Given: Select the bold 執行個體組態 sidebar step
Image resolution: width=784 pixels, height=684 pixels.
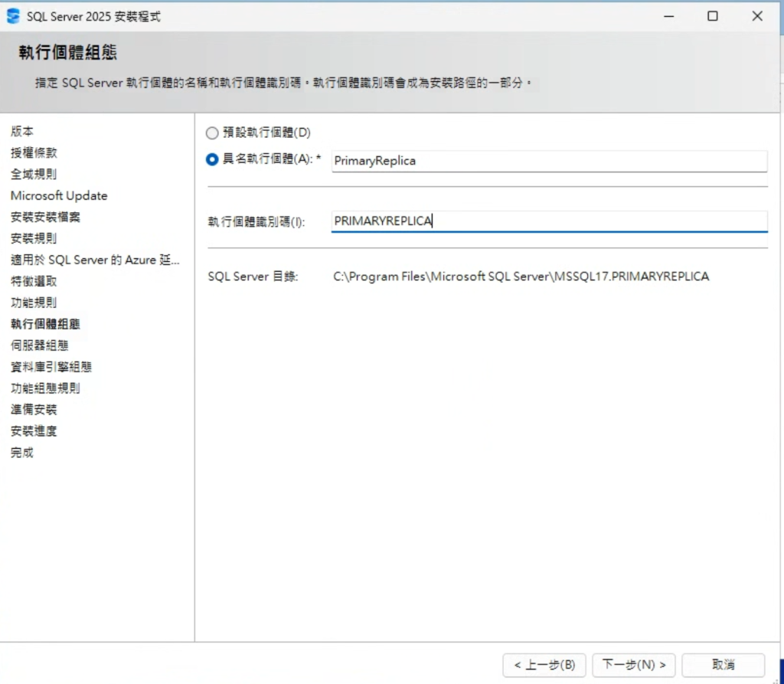Looking at the screenshot, I should click(45, 324).
